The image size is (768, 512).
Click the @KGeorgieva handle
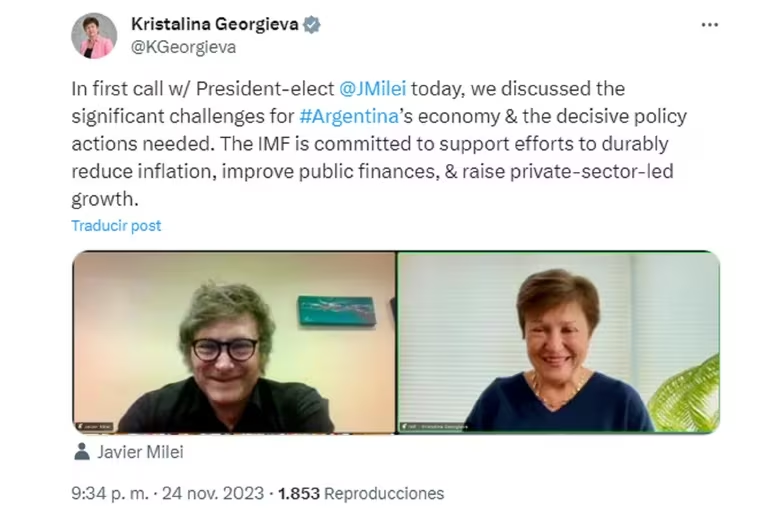coord(184,47)
